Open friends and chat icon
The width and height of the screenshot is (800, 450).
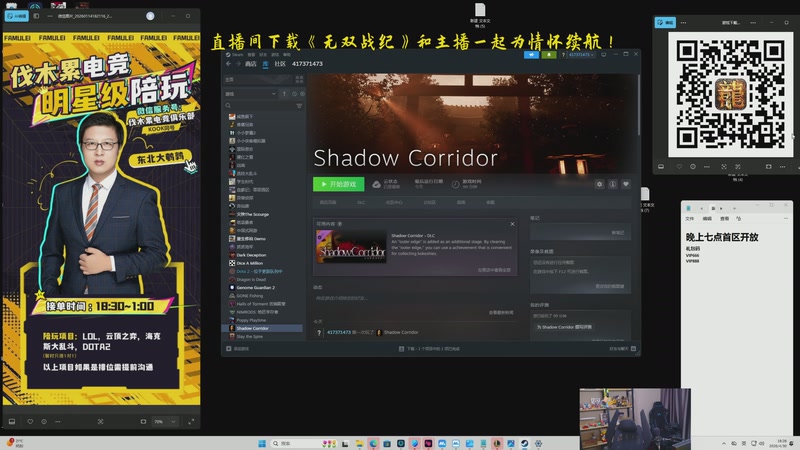[x=633, y=349]
